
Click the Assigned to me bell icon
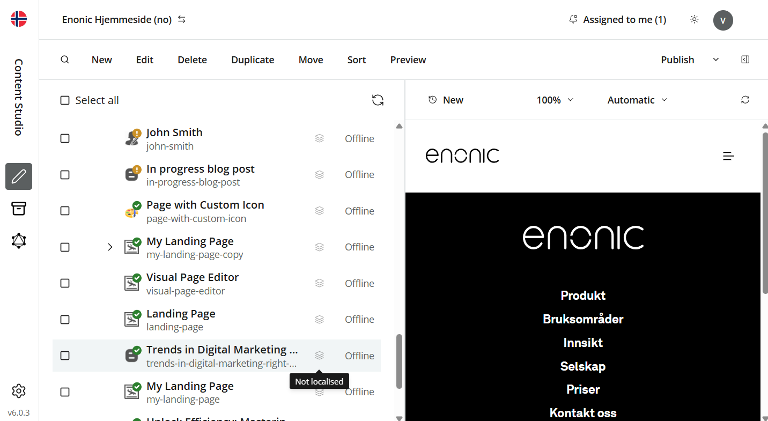(x=573, y=20)
